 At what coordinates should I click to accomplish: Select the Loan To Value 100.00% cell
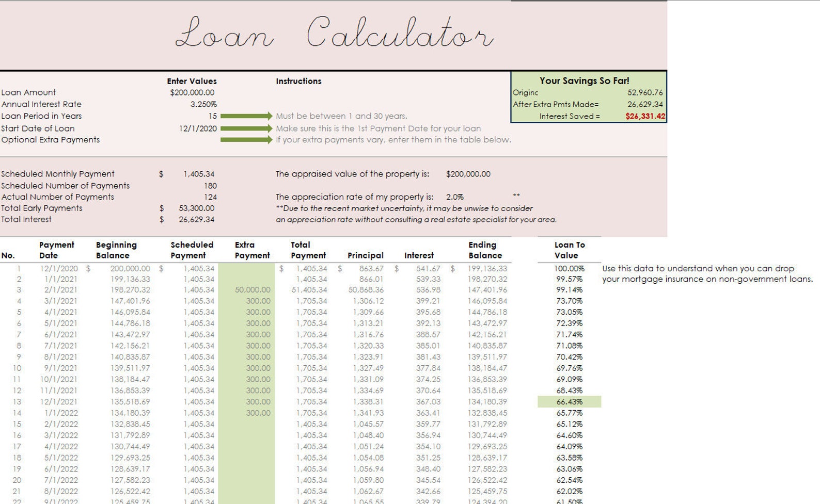coord(569,268)
